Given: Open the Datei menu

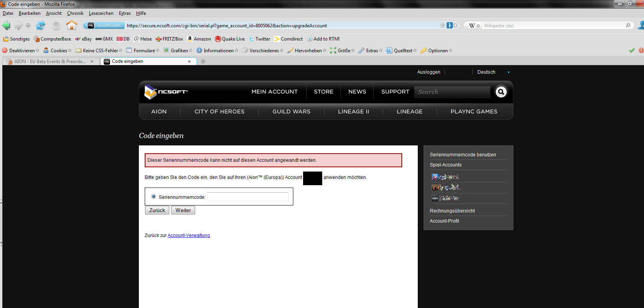Looking at the screenshot, I should (8, 13).
